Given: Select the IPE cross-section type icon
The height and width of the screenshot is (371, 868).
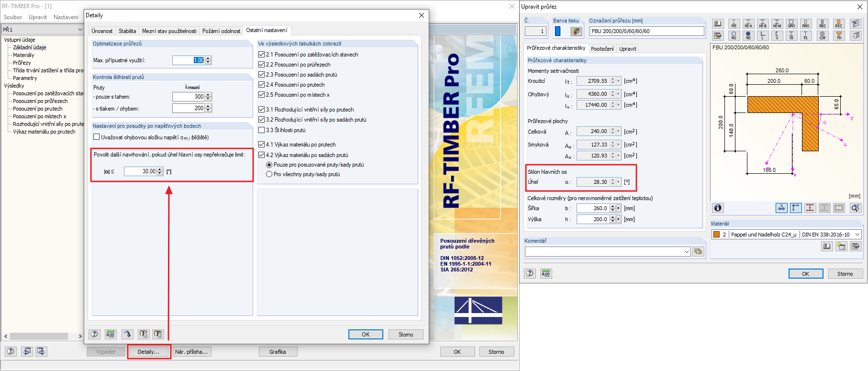Looking at the screenshot, I should (x=734, y=24).
